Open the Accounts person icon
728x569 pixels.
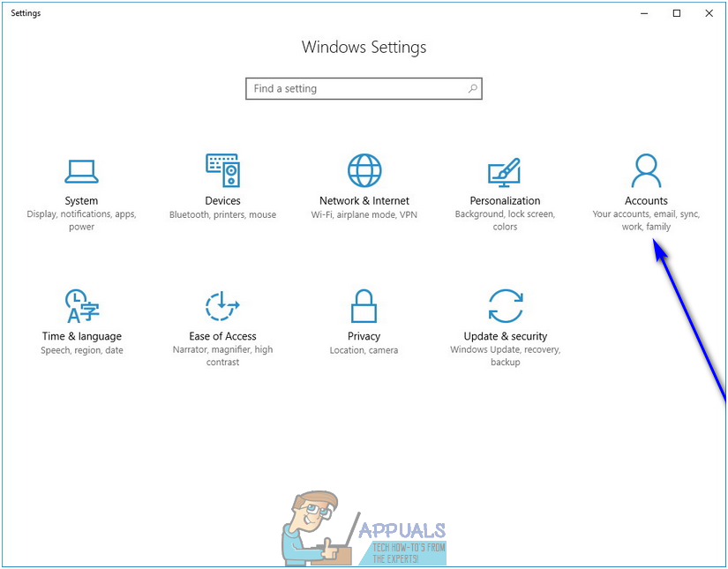[646, 170]
